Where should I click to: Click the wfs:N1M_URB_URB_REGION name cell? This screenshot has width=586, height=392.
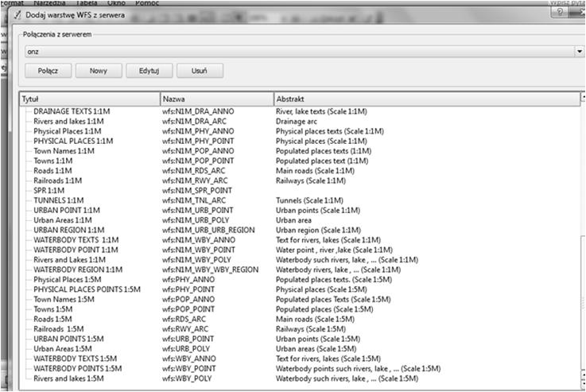click(x=208, y=230)
